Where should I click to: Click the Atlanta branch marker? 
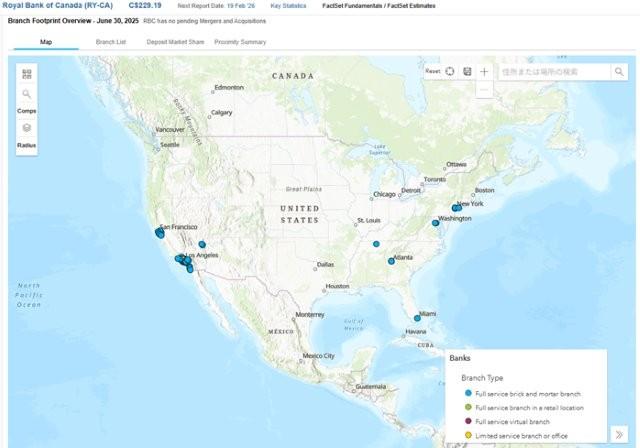[391, 262]
